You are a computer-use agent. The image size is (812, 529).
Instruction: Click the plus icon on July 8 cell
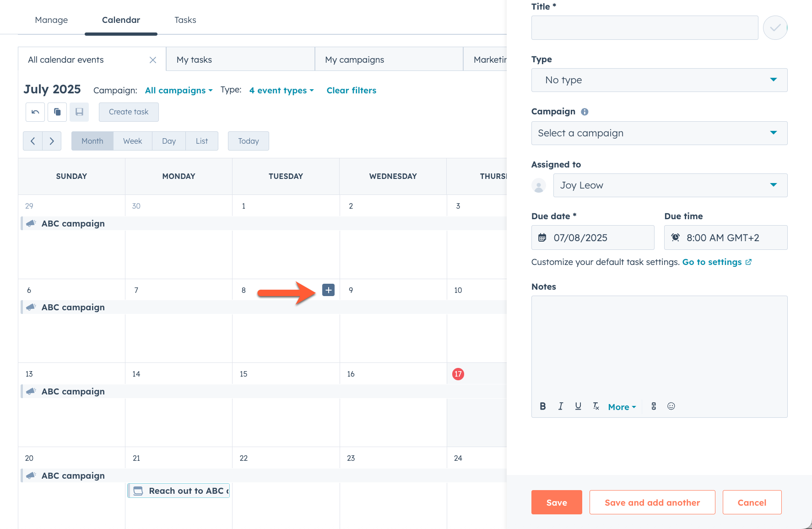click(328, 290)
